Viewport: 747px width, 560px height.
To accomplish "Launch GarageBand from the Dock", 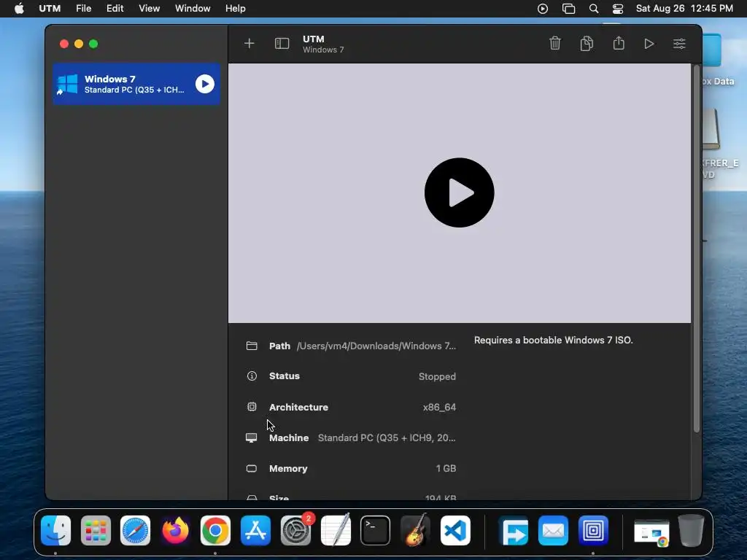I will (415, 531).
